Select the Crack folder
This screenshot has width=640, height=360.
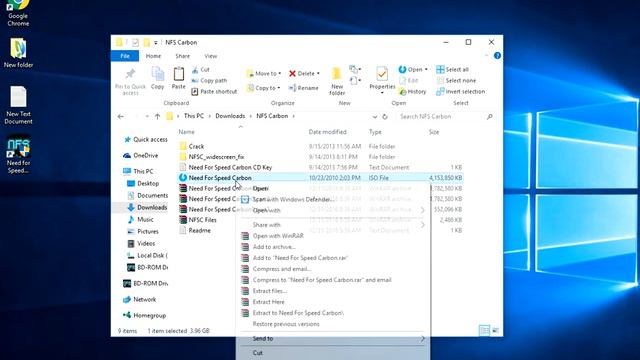point(192,146)
